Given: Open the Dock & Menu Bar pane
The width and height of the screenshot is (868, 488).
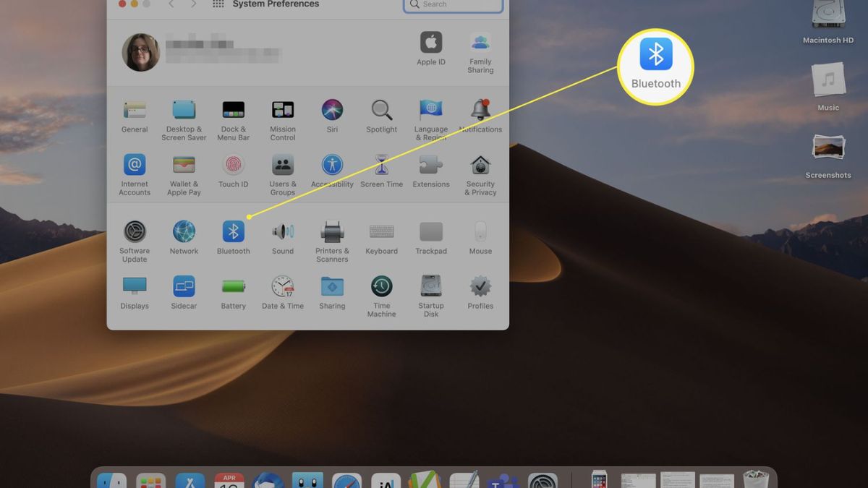Looking at the screenshot, I should [x=233, y=110].
